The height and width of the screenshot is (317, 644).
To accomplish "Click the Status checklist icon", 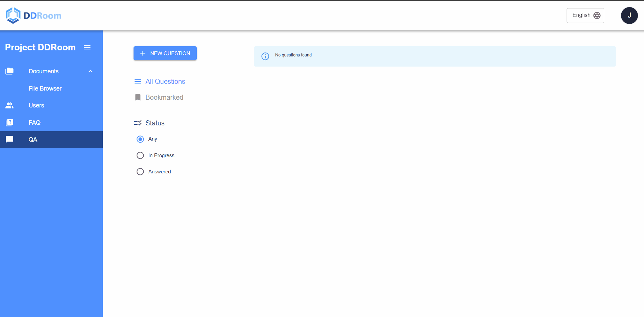I will pyautogui.click(x=138, y=123).
